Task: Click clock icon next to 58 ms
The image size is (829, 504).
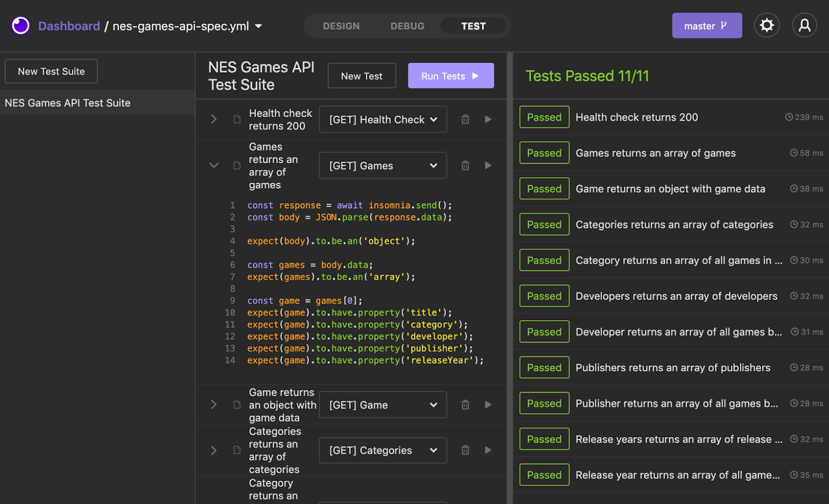Action: (x=794, y=153)
